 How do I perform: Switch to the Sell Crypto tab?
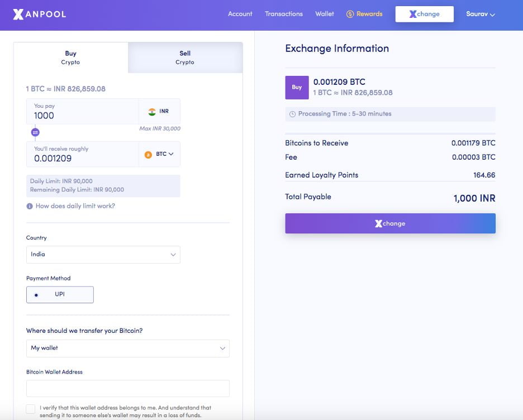185,58
